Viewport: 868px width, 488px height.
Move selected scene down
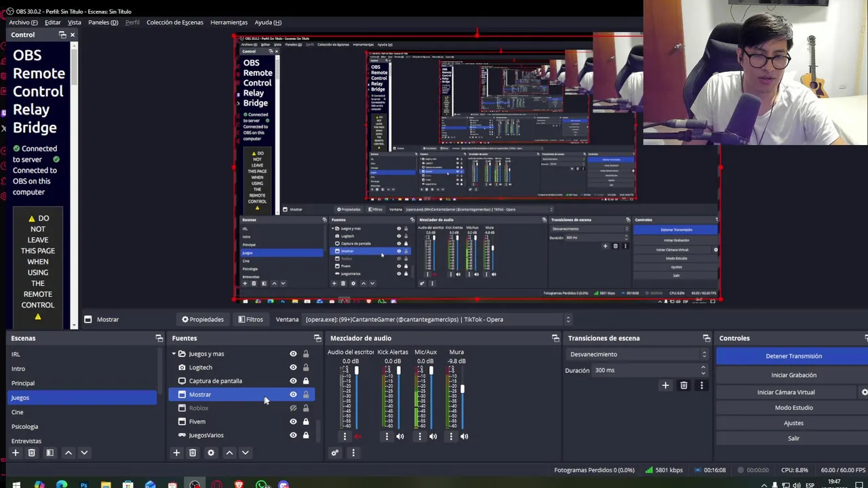click(84, 453)
